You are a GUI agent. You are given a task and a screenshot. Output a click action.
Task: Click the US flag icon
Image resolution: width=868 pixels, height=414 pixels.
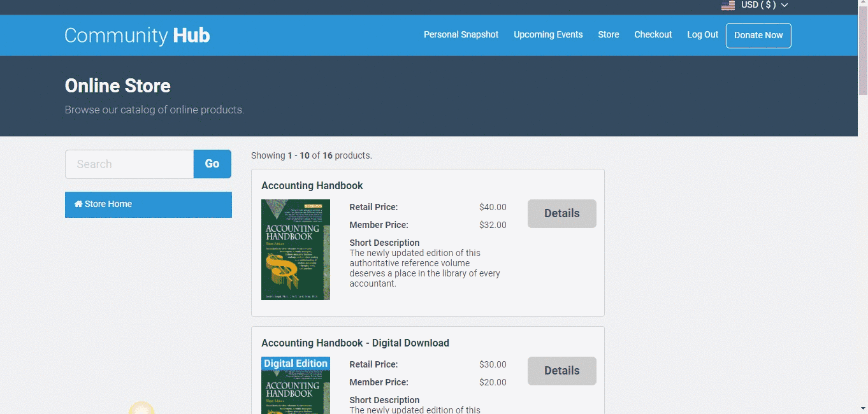728,5
